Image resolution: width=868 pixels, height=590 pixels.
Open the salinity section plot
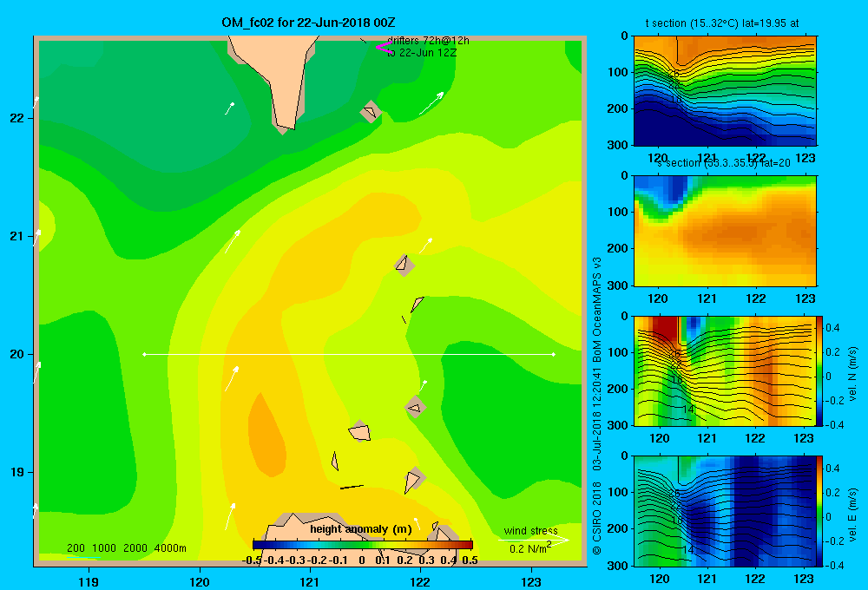tap(725, 231)
